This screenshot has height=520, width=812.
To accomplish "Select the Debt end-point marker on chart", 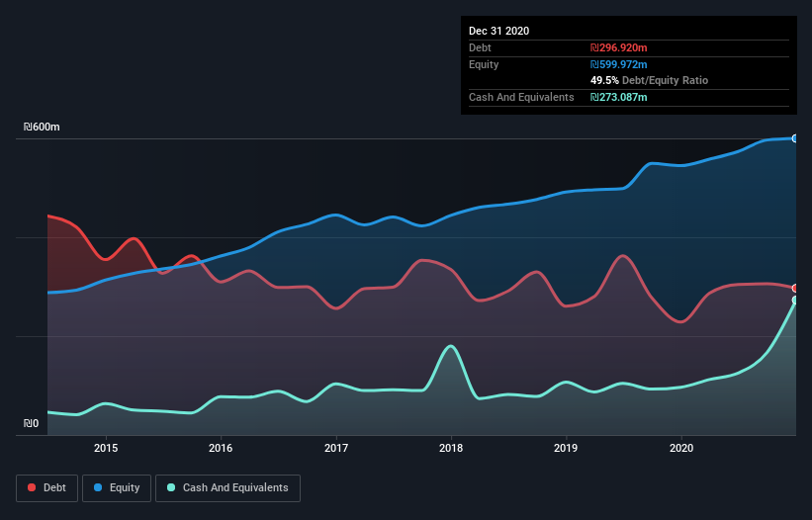I will click(795, 289).
